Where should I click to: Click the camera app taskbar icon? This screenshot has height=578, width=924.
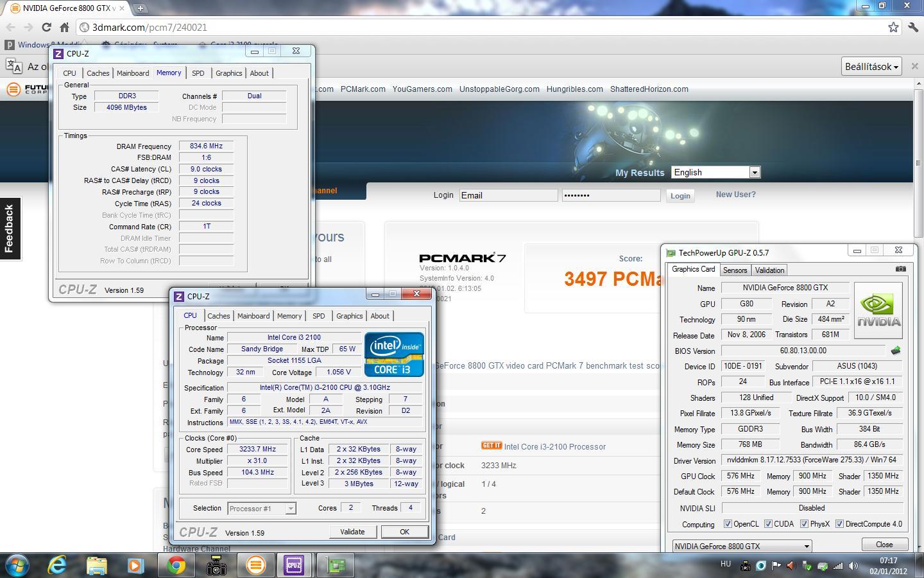pos(216,565)
